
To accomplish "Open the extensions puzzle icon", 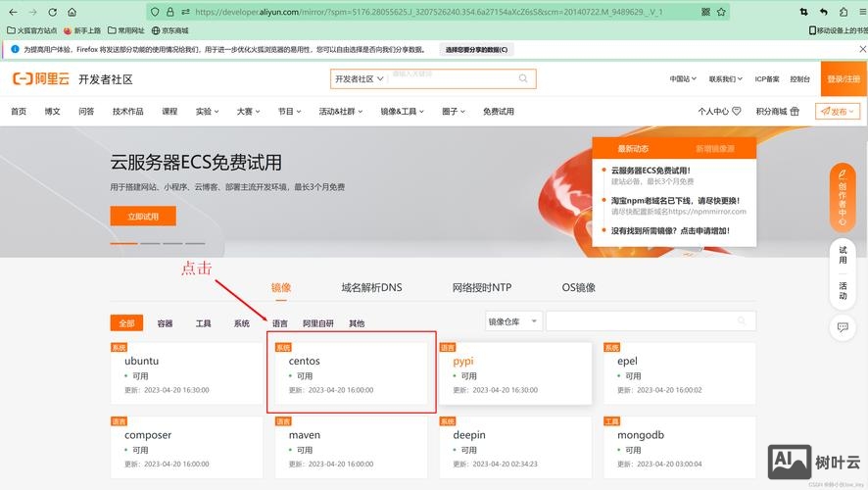I will [x=844, y=12].
